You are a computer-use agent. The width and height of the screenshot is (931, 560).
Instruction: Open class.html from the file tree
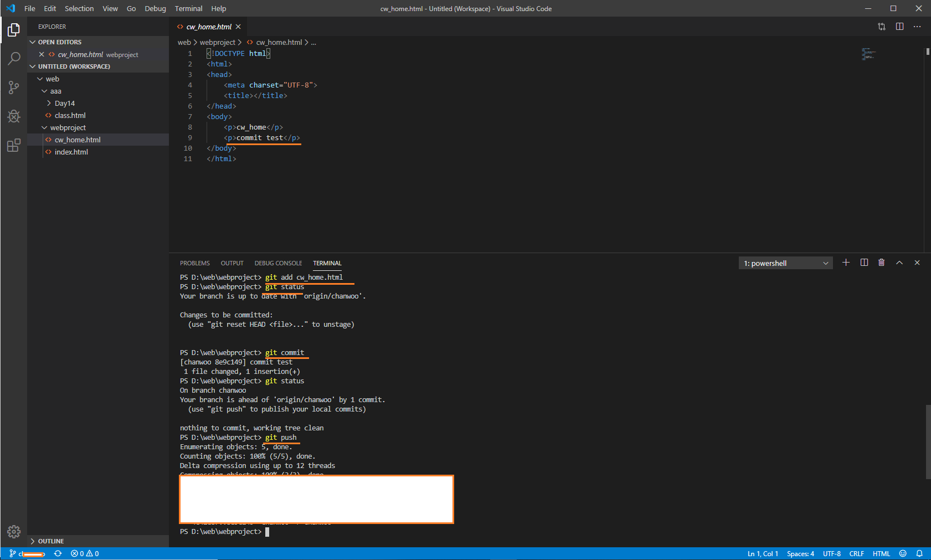coord(98,115)
